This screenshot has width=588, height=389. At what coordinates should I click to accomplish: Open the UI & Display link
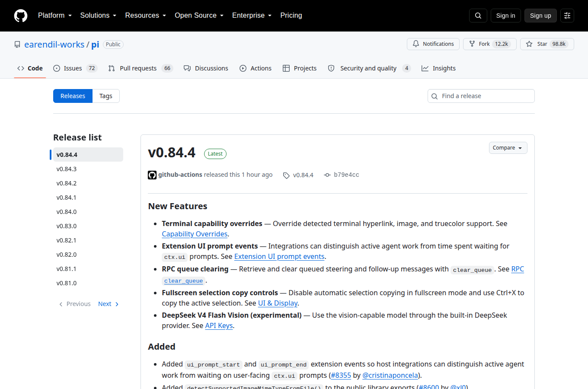[x=278, y=303]
